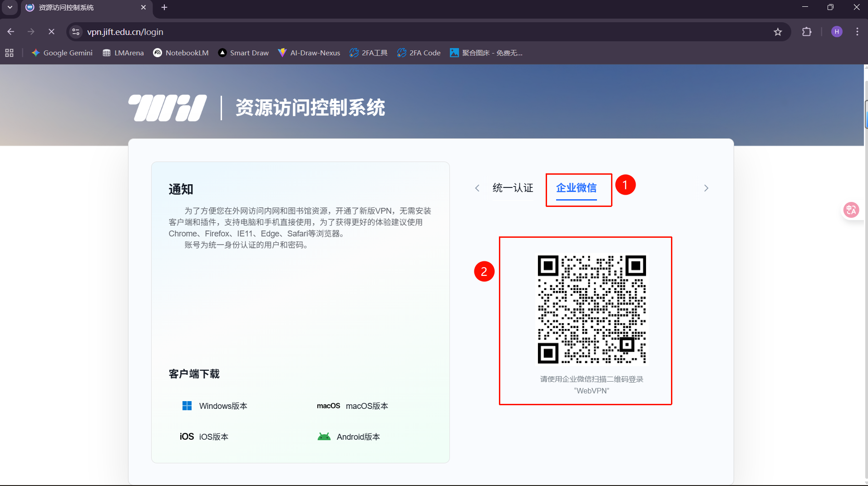868x486 pixels.
Task: Restore down the browser window
Action: click(x=830, y=7)
